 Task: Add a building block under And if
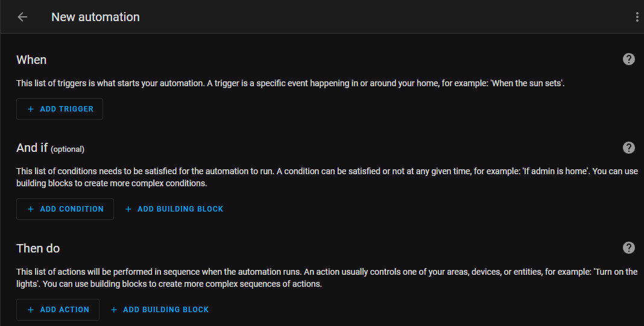(180, 209)
